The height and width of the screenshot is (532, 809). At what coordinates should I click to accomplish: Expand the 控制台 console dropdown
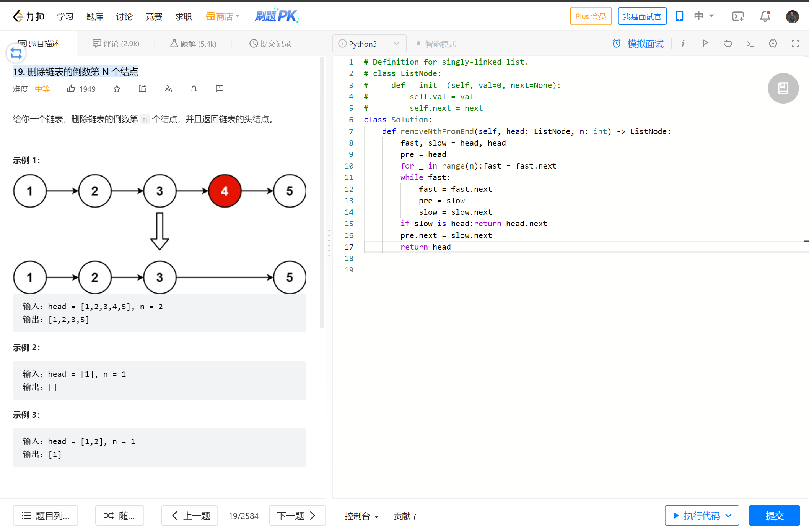click(x=361, y=516)
